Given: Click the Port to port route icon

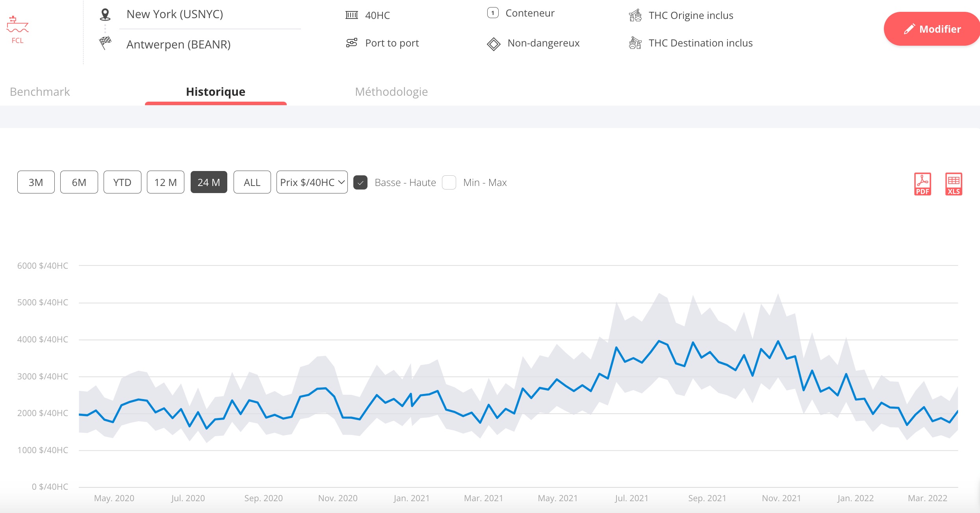Looking at the screenshot, I should (351, 43).
